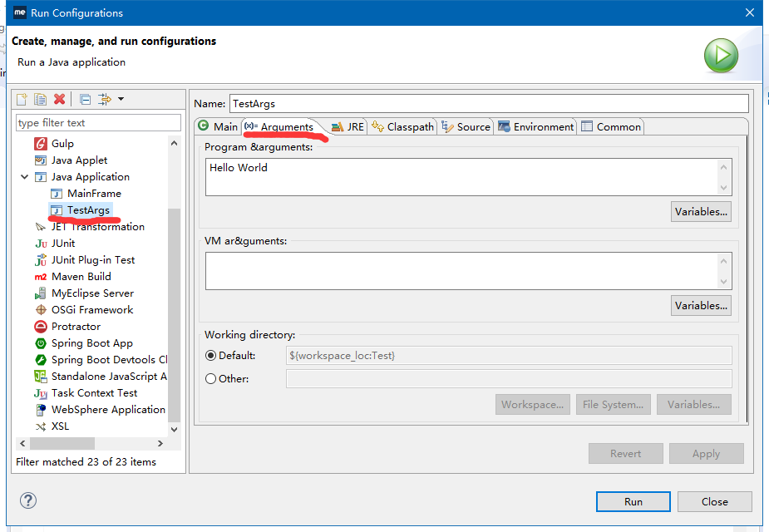The image size is (769, 532).
Task: Click the configuration tree scroll-down arrow
Action: 174,429
